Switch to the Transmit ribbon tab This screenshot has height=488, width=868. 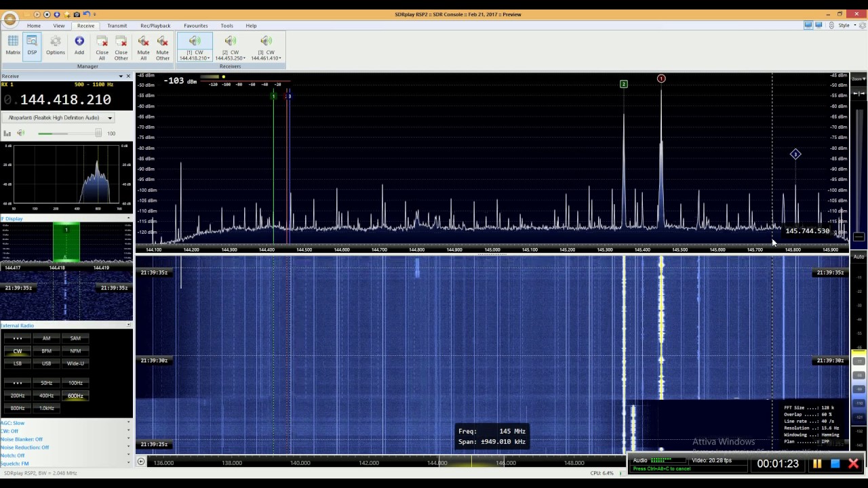click(x=117, y=26)
